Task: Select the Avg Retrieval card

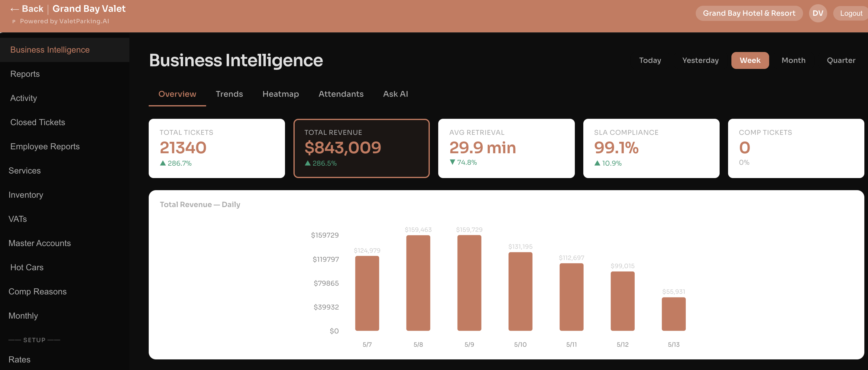Action: [507, 149]
